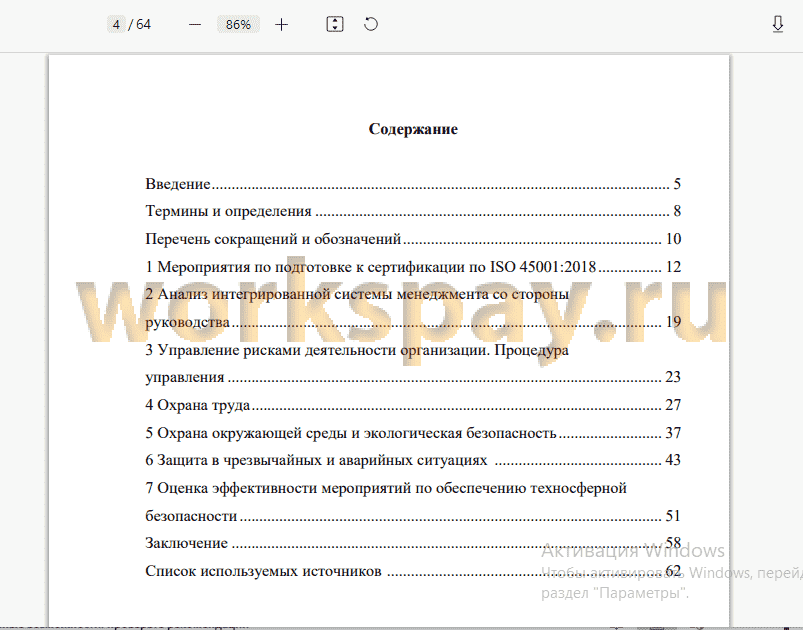
Task: Open chapter 1 on ISO 45001:2018
Action: [413, 267]
